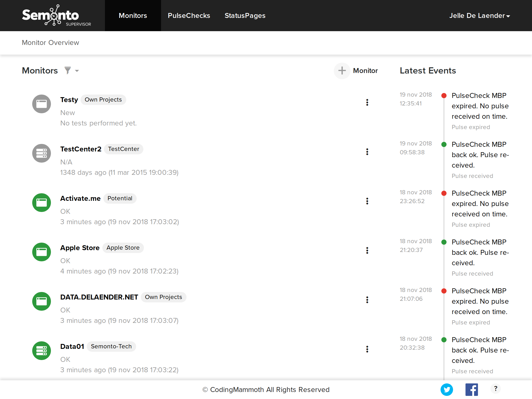This screenshot has width=532, height=399.
Task: Click the Potential group tag
Action: [x=120, y=198]
